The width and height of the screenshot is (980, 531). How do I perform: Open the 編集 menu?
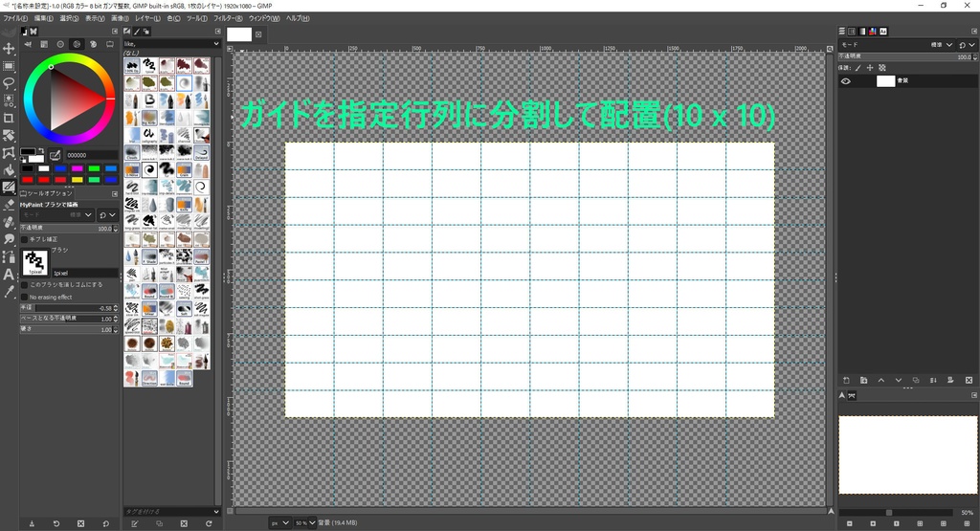(43, 18)
